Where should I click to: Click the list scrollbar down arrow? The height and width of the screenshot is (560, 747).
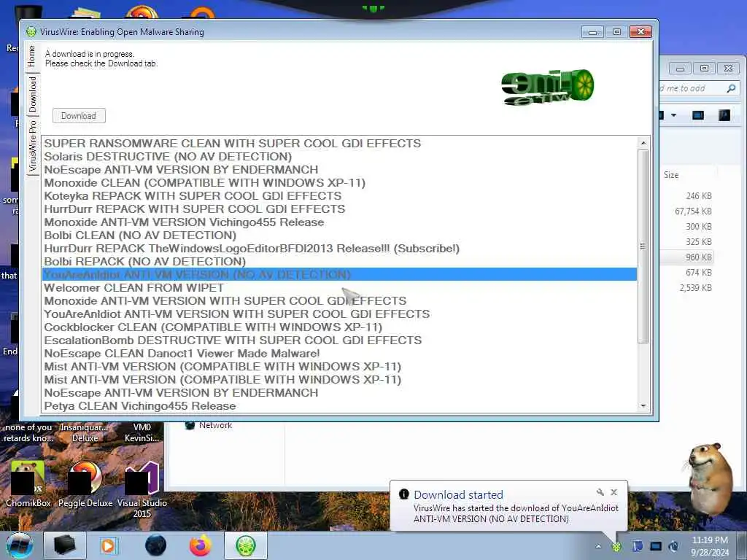pyautogui.click(x=643, y=406)
